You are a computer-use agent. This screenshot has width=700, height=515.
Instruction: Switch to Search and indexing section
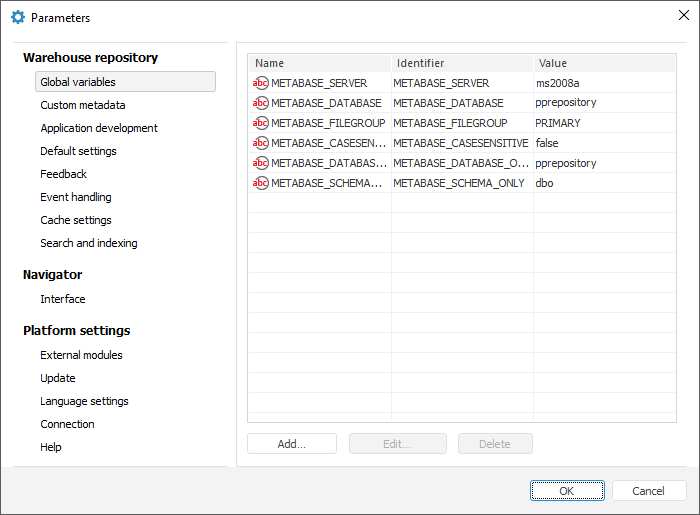tap(89, 243)
